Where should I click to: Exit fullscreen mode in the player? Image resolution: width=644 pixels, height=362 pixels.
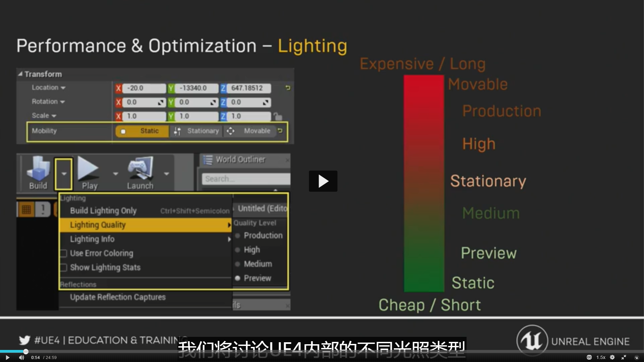(624, 357)
